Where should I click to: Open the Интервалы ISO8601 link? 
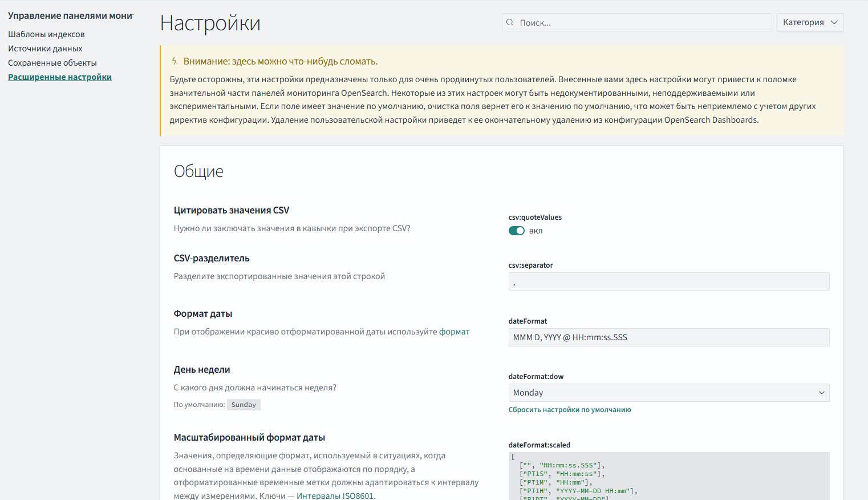(335, 495)
